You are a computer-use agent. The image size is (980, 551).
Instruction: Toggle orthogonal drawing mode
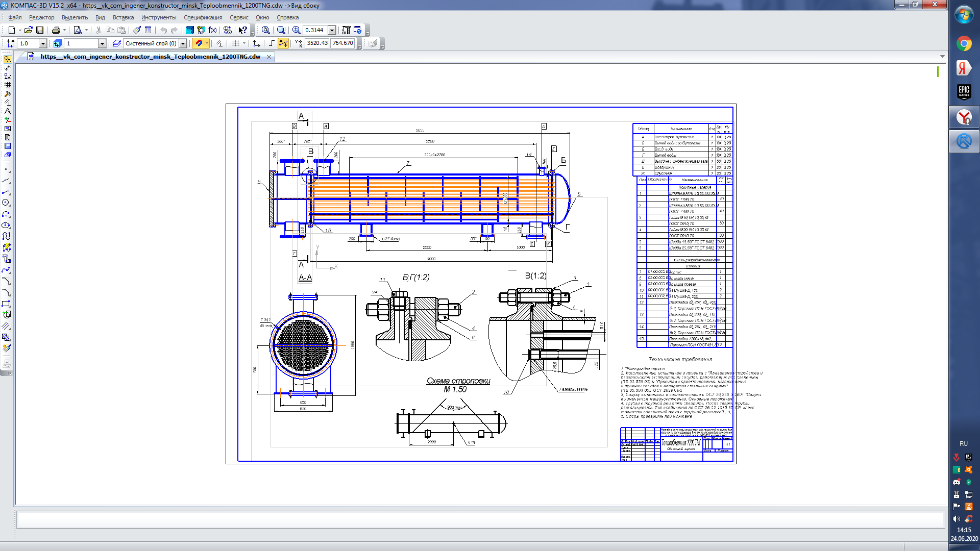[272, 43]
